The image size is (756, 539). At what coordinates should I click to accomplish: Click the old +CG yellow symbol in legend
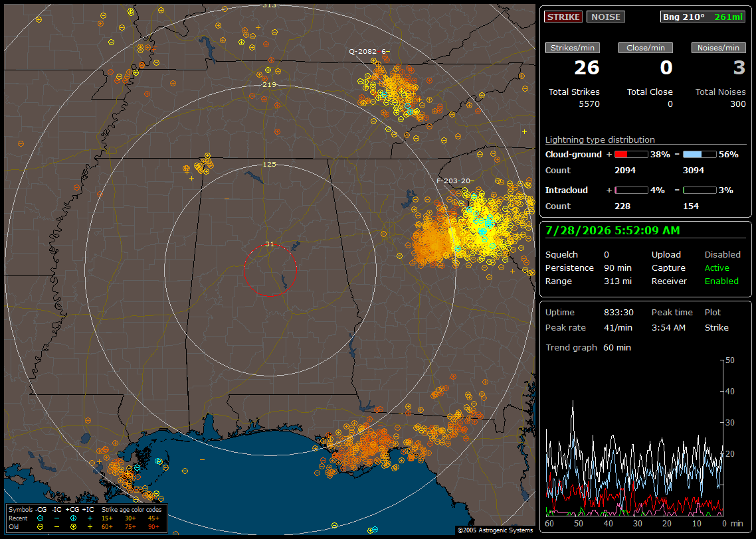click(x=73, y=527)
